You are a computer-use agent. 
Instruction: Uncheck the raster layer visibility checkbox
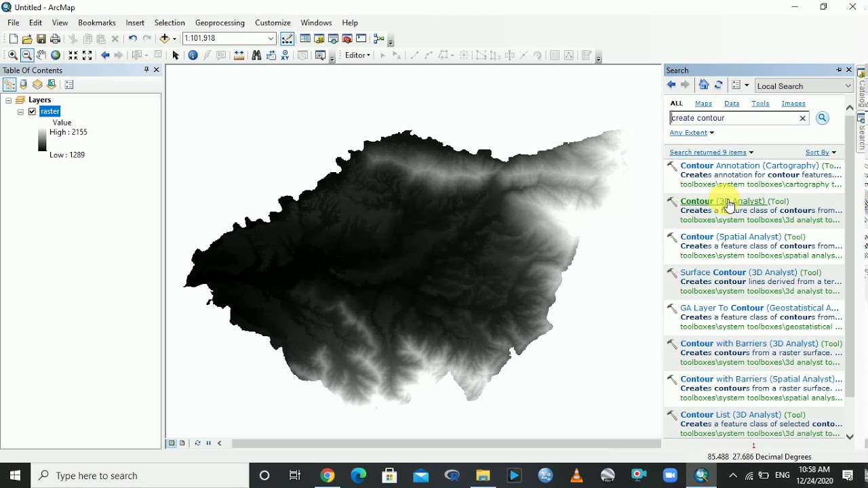(x=32, y=112)
